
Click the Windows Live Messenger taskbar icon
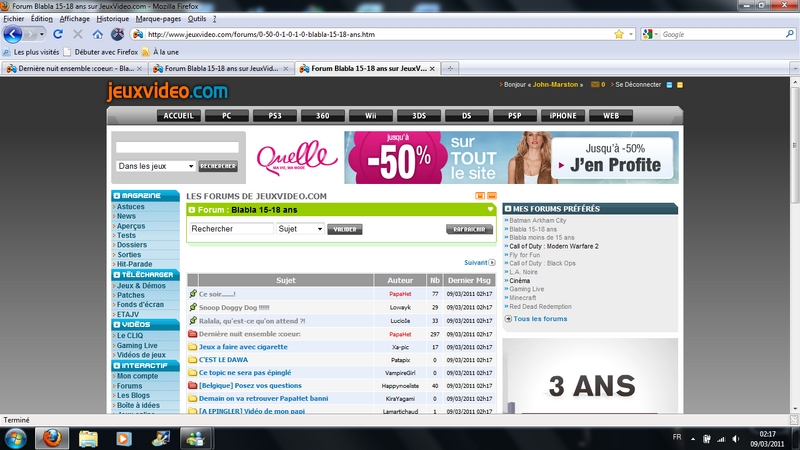[195, 438]
